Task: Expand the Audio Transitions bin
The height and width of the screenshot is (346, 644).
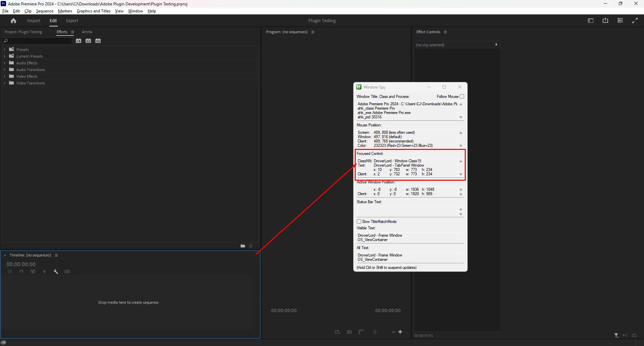Action: click(5, 69)
